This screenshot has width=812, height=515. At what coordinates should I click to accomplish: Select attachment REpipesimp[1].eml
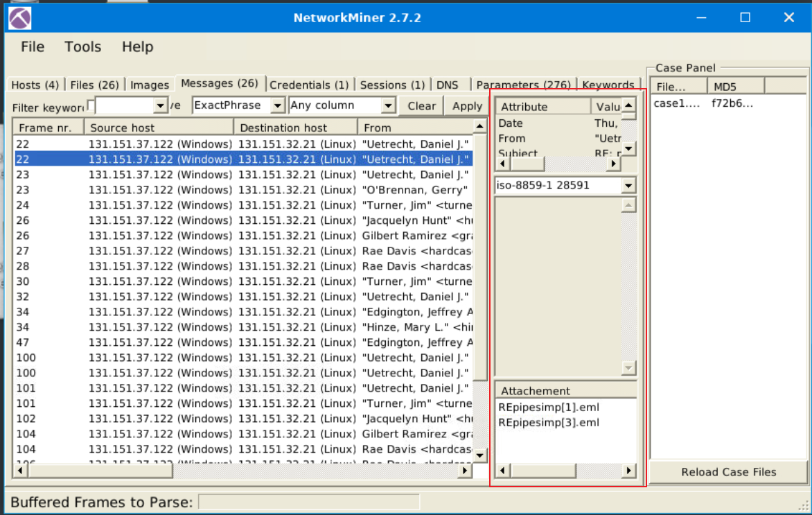coord(549,408)
